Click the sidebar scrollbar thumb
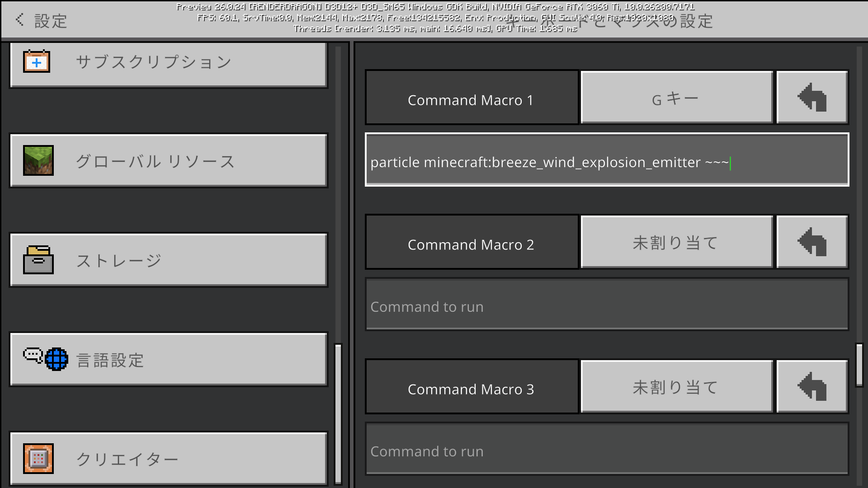Screen dimensions: 868x488 click(x=338, y=409)
